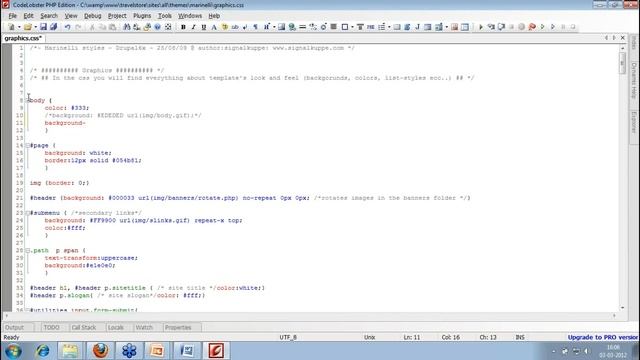Open the Search menu
This screenshot has height=360, width=640.
coord(49,16)
